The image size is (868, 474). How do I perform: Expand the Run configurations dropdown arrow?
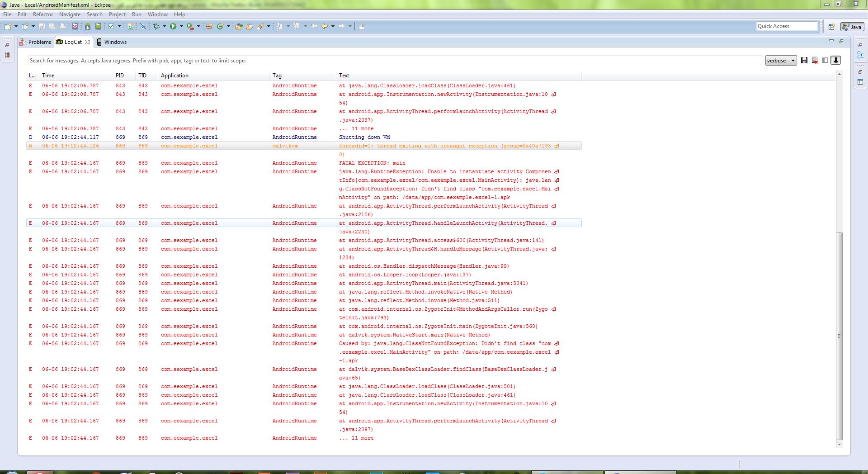pos(181,26)
